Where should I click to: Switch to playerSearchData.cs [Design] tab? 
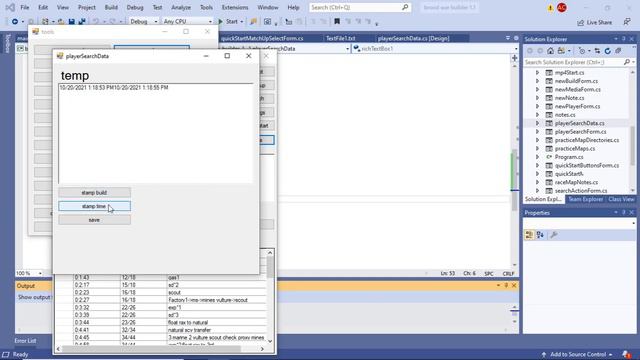coord(413,38)
